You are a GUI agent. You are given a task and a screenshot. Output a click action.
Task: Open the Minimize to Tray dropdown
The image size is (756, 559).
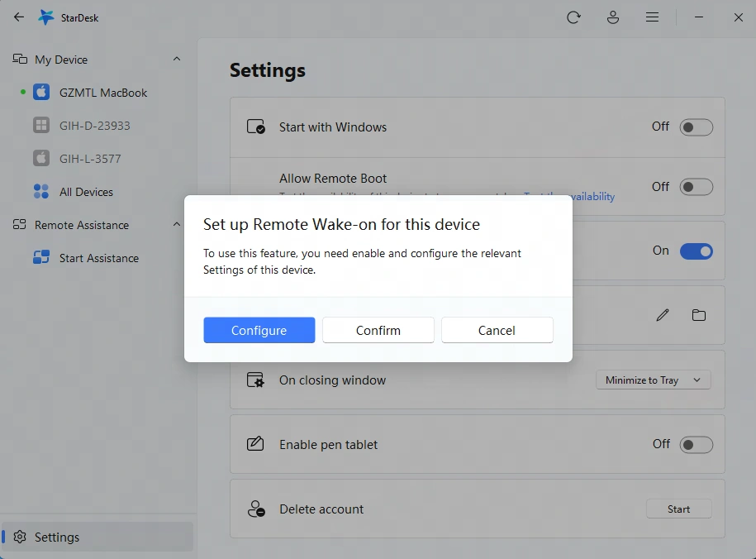654,380
